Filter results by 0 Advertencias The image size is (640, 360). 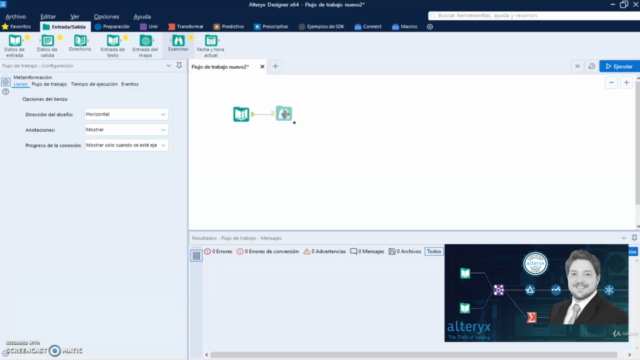324,251
